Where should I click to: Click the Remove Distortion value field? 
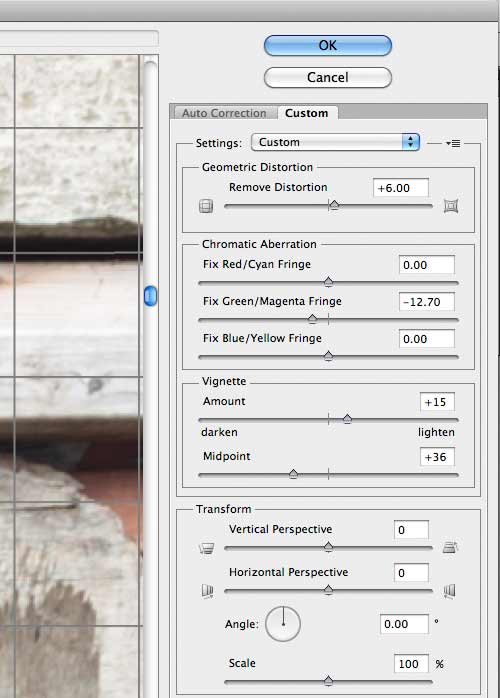[x=401, y=188]
